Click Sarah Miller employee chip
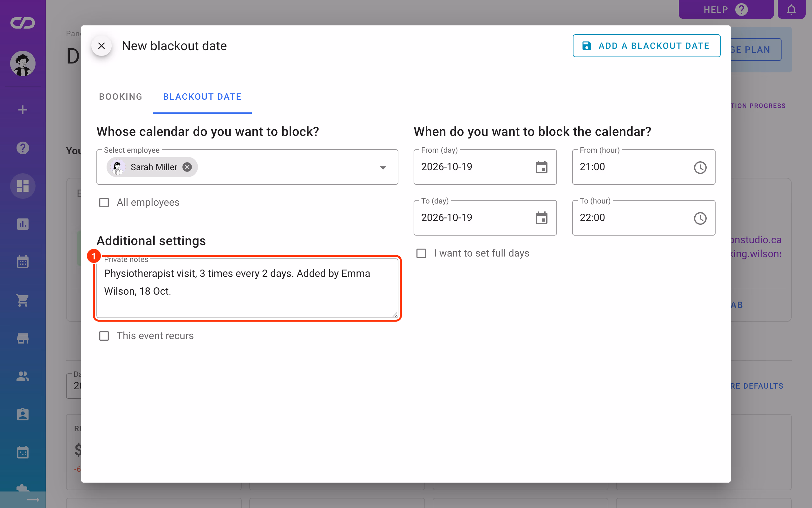 pos(152,167)
